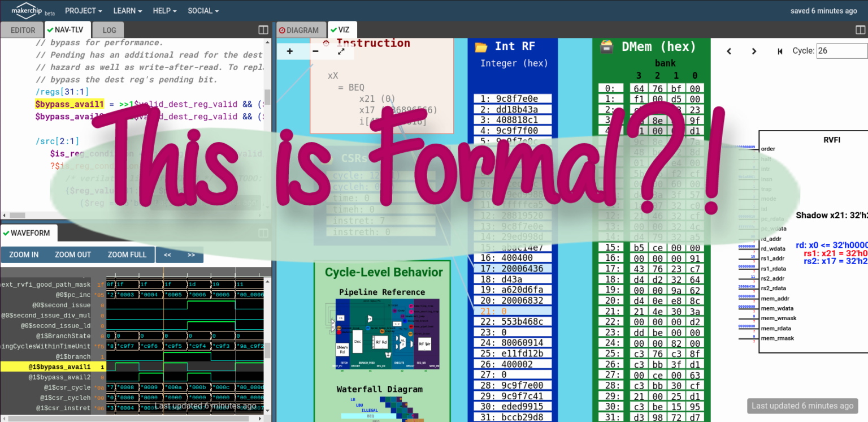Click the Cycle-Level Behavior heading

384,272
